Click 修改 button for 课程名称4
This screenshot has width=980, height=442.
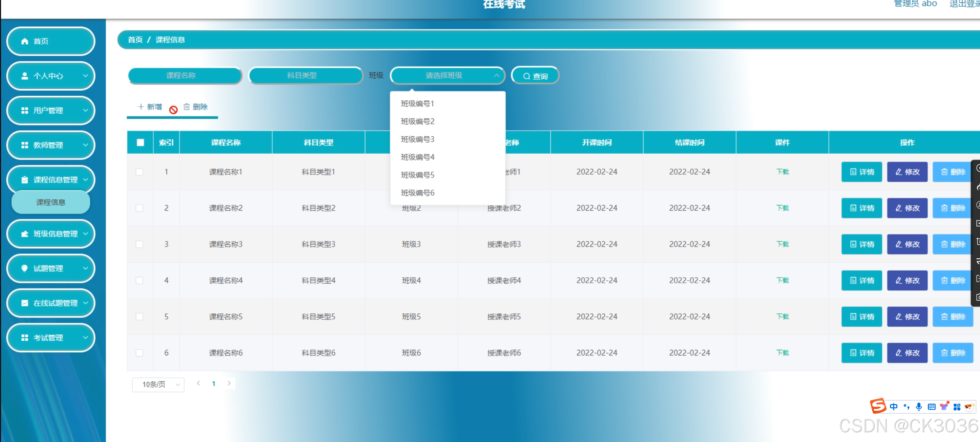click(907, 280)
